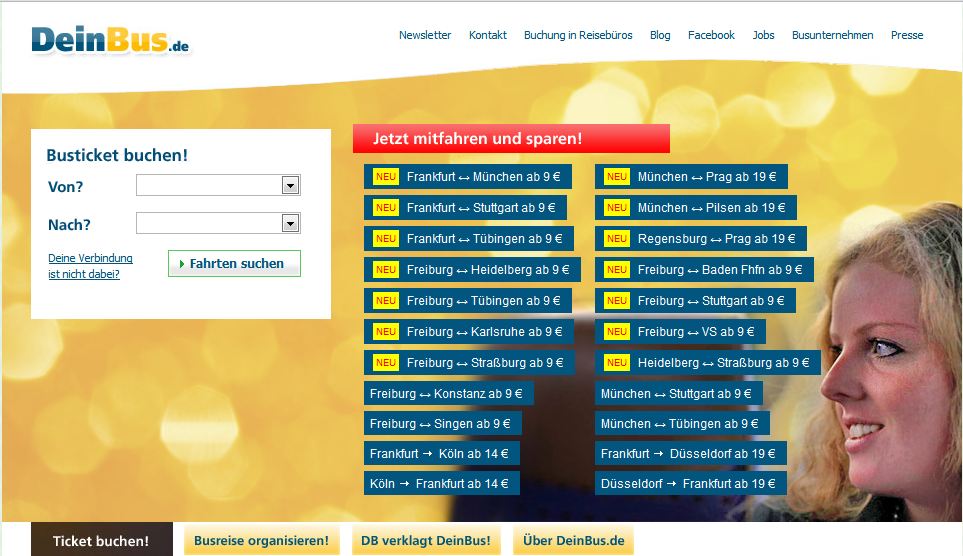Choose Freiburg ↔ Stuttgart ab 9 € route
Image resolution: width=963 pixels, height=556 pixels.
[x=695, y=300]
